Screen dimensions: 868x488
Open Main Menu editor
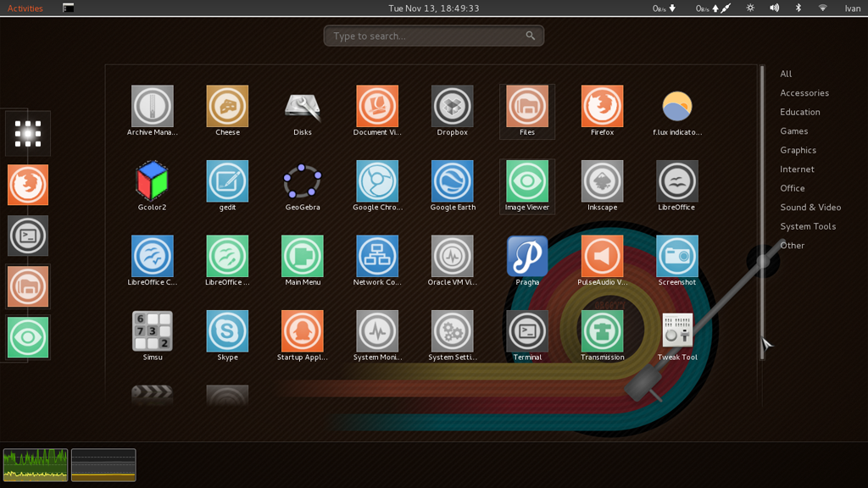point(303,260)
